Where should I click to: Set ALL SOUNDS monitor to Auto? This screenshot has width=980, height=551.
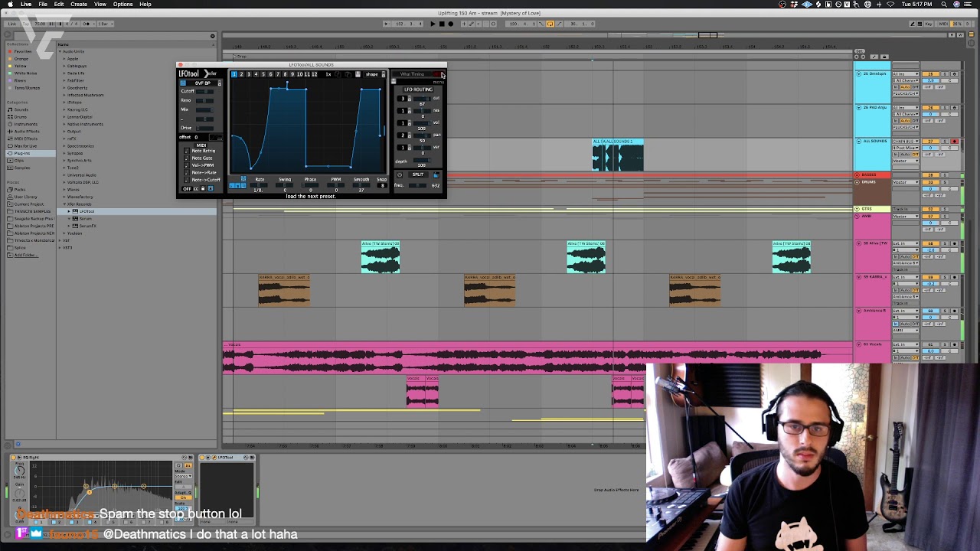[x=906, y=155]
